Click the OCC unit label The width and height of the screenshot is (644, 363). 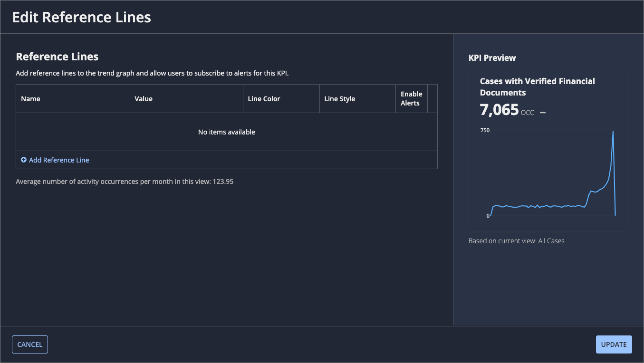(528, 113)
